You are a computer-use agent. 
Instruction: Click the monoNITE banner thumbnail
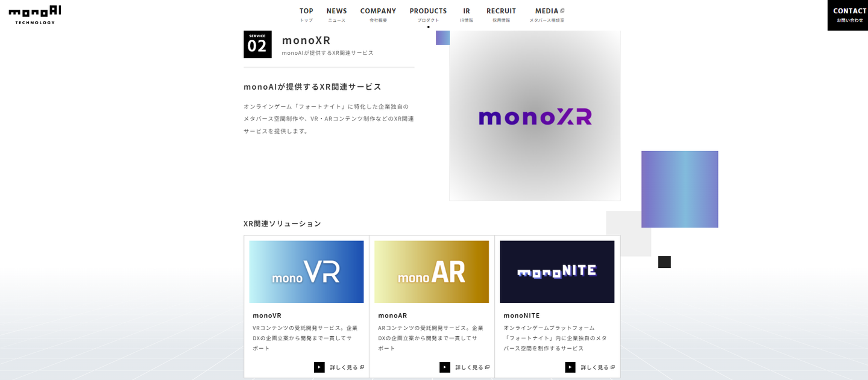[557, 272]
